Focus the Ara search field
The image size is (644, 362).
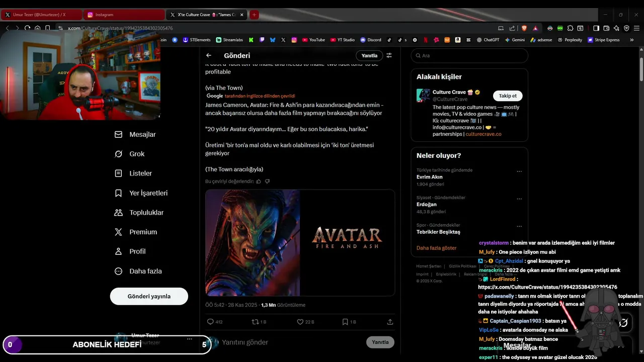point(469,55)
